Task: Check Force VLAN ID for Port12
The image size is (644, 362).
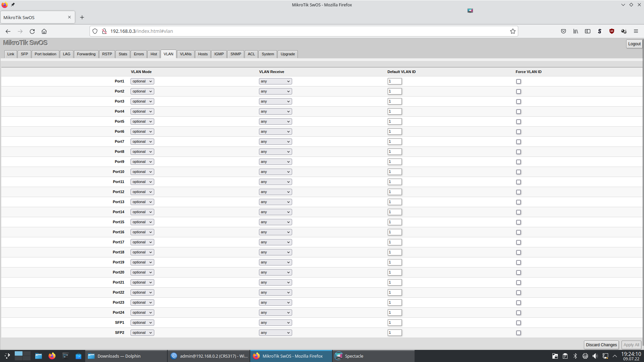Action: pyautogui.click(x=519, y=192)
